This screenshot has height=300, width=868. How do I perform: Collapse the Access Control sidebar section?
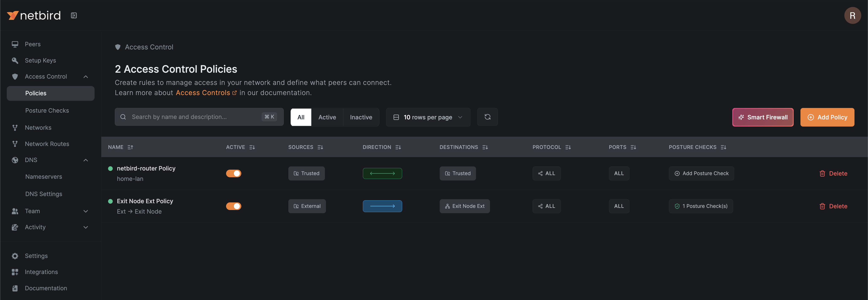pos(85,76)
